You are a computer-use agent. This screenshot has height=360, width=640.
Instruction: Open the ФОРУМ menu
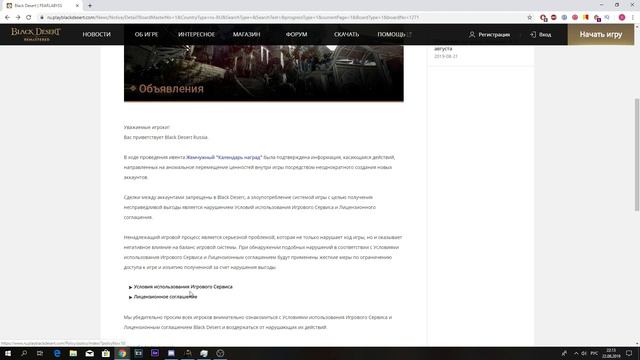click(x=297, y=34)
